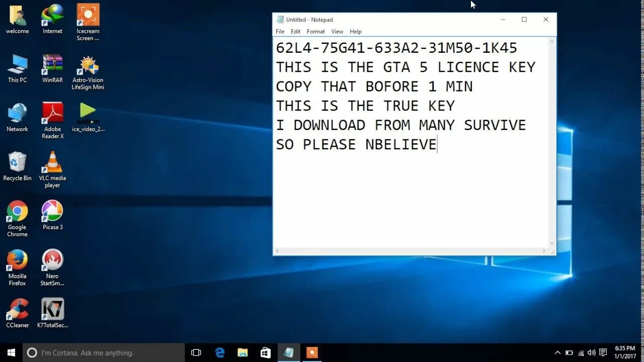The height and width of the screenshot is (362, 644).
Task: Click Notepad's horizontal scroll right arrow
Action: click(x=544, y=251)
